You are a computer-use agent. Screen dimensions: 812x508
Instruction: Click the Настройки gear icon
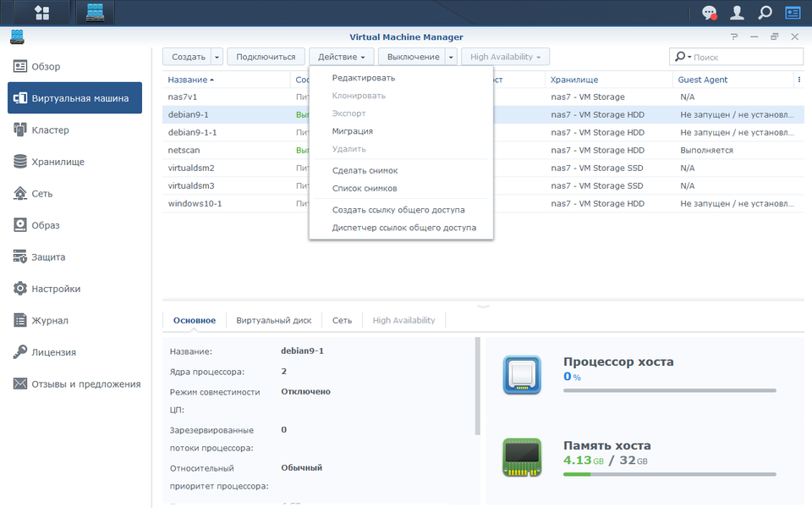tap(19, 288)
